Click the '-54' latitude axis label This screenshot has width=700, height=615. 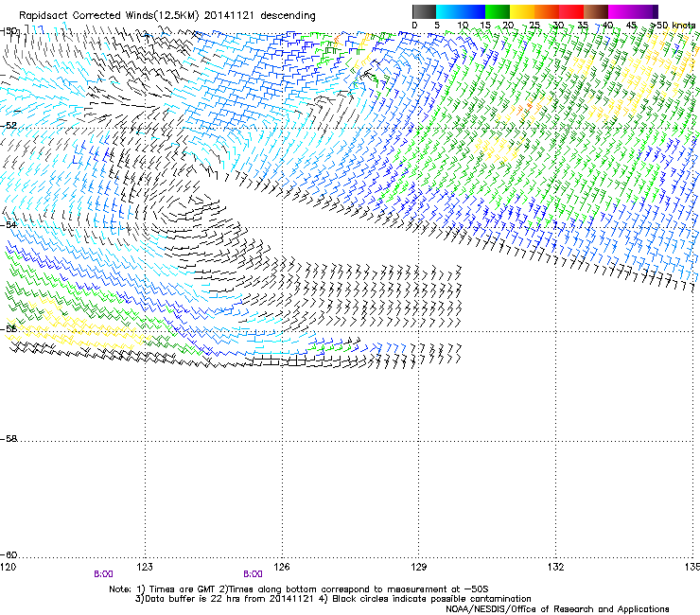(x=9, y=224)
